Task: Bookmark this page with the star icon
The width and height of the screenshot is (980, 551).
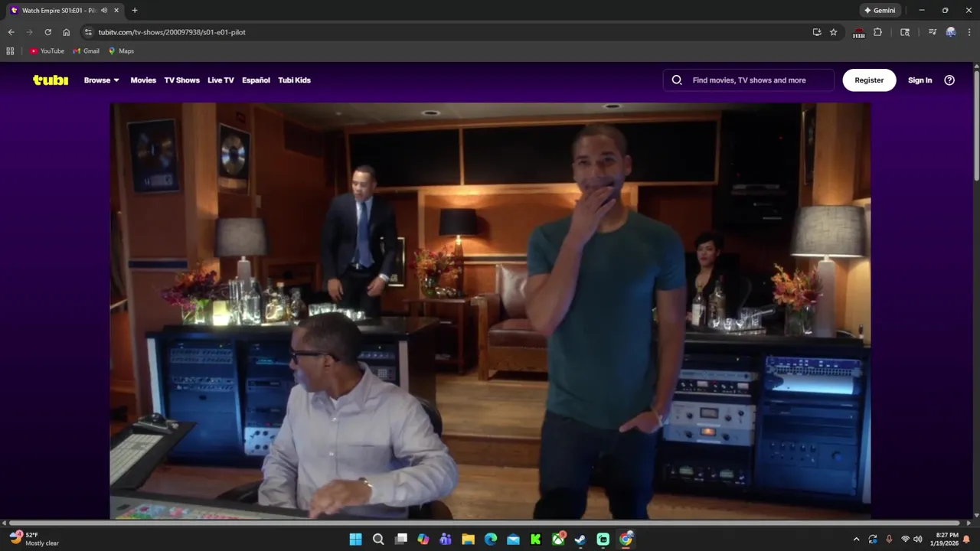Action: tap(834, 32)
